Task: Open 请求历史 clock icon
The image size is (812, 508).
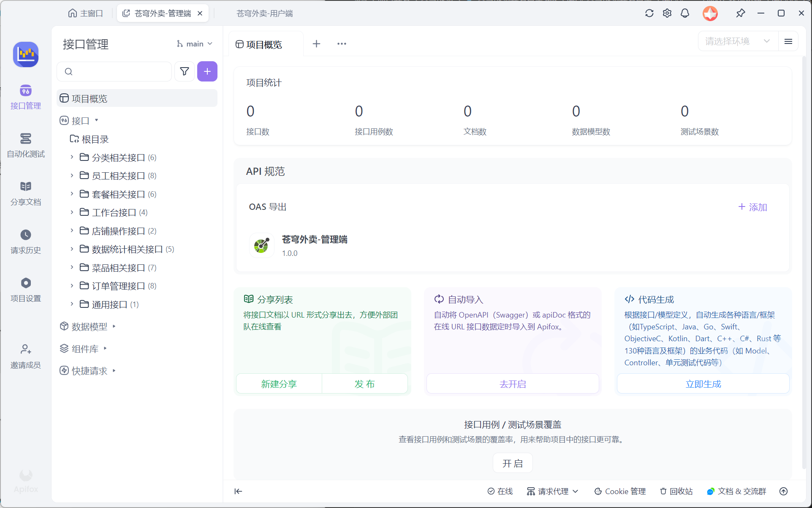Action: [x=26, y=235]
